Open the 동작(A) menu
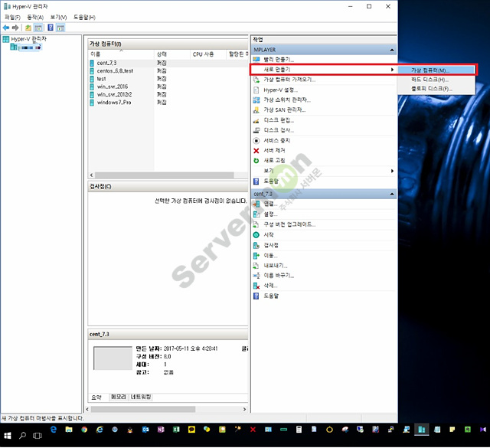490x448 pixels. (35, 17)
